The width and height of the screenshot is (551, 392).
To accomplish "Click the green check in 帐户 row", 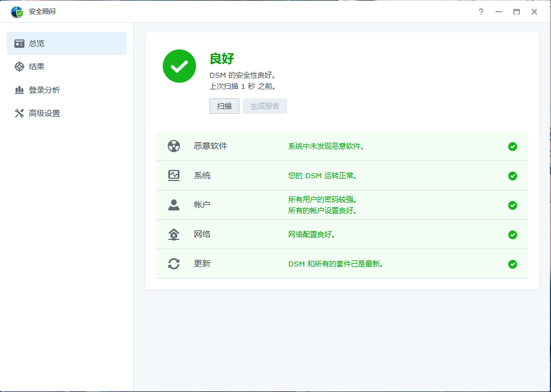I will coord(513,205).
